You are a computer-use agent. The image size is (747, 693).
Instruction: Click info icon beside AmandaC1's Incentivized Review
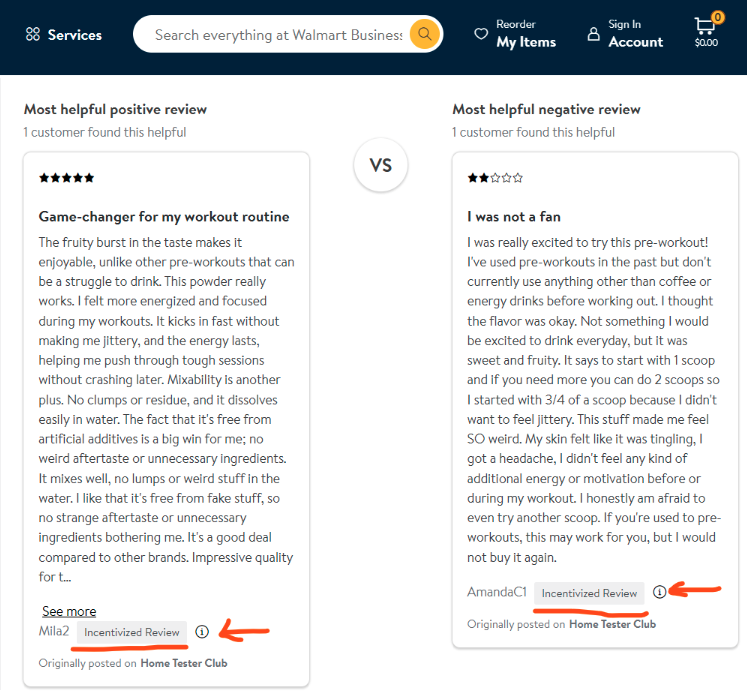[x=659, y=592]
